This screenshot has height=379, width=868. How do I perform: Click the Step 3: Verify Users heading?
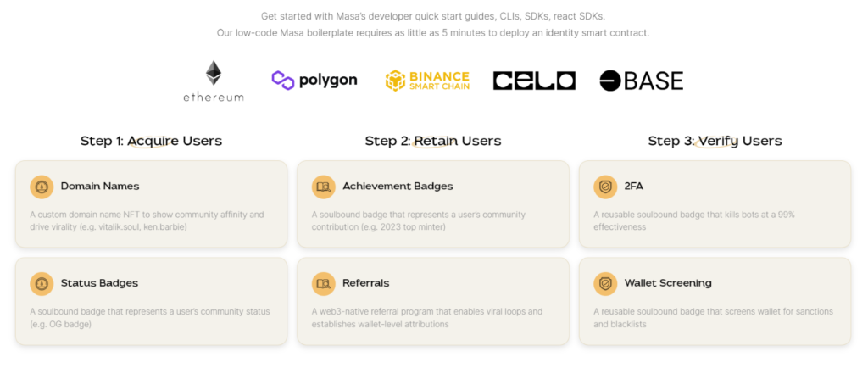click(x=715, y=142)
